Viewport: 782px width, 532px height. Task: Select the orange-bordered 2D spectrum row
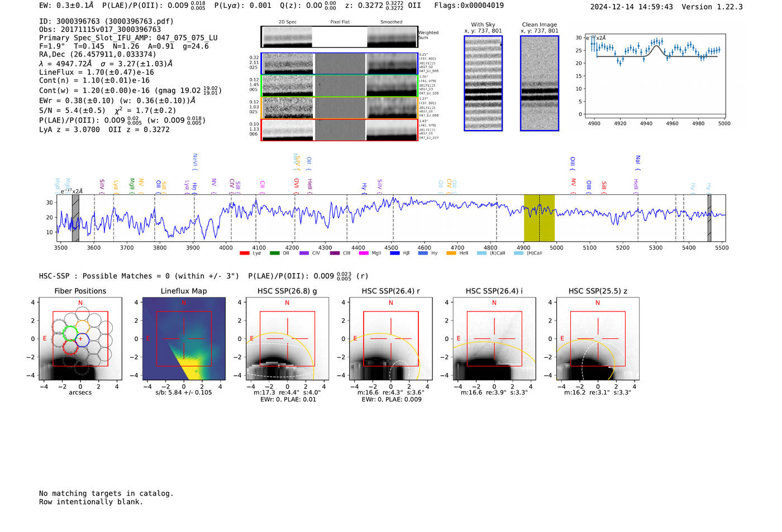[339, 108]
